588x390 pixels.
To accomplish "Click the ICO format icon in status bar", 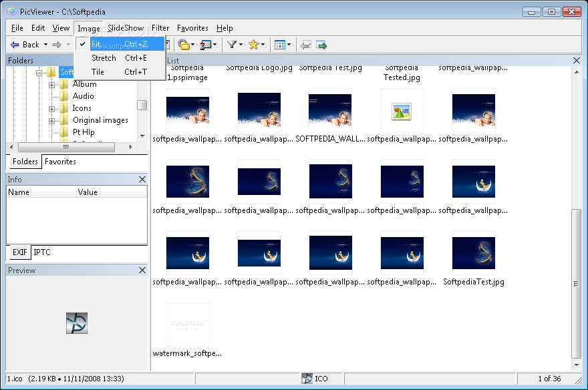I will (x=307, y=379).
